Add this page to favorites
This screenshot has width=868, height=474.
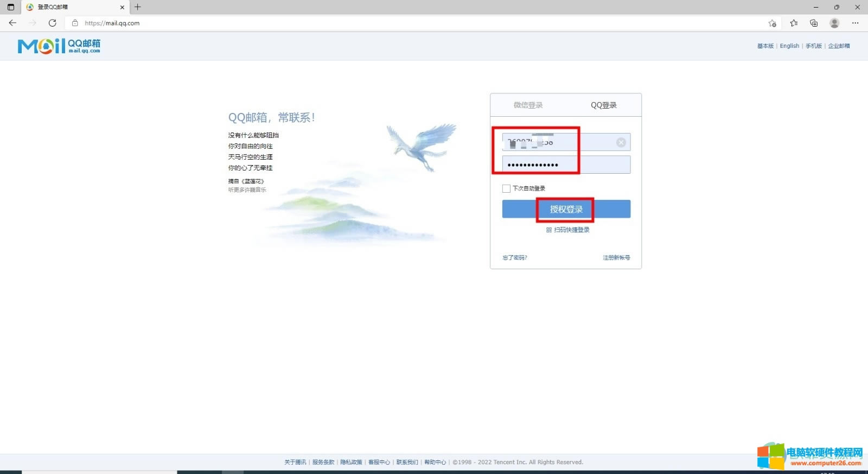[x=772, y=23]
